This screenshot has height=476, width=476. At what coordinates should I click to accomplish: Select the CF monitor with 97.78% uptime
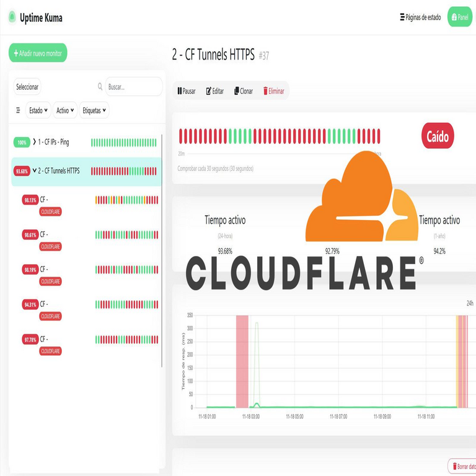point(90,345)
